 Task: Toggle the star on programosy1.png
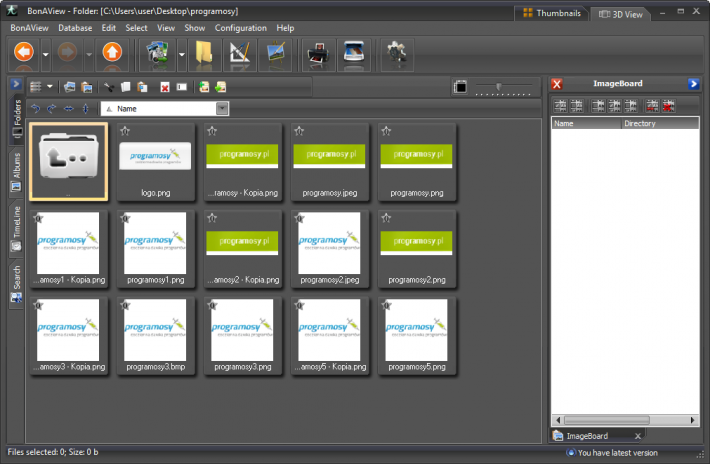pyautogui.click(x=125, y=219)
